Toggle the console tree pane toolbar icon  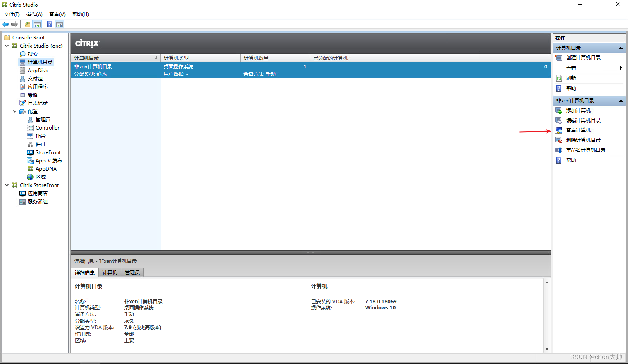[x=37, y=25]
